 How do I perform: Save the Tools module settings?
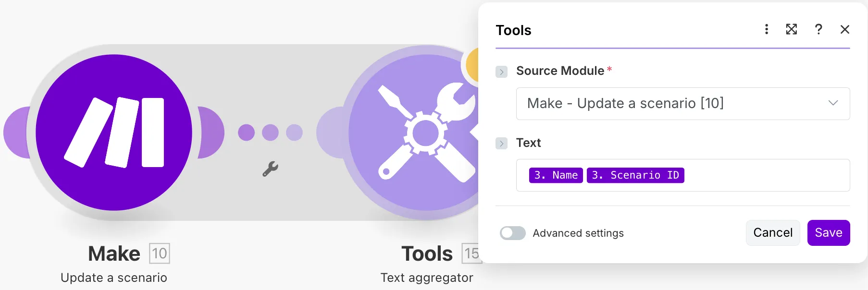(829, 233)
